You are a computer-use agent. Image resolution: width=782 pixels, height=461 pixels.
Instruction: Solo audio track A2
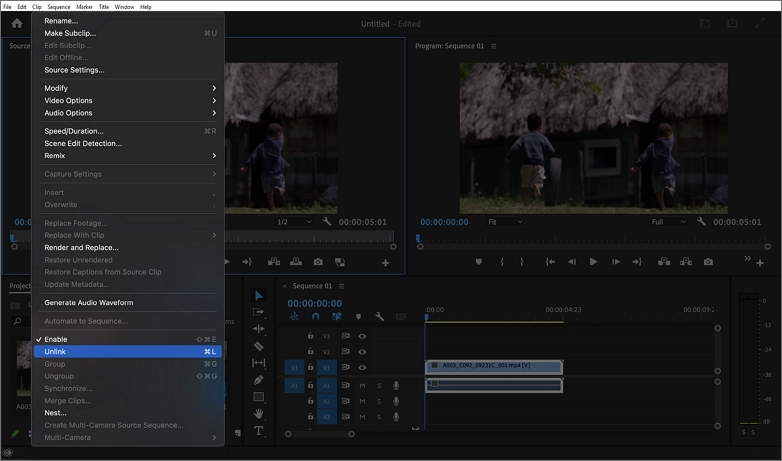tap(379, 401)
